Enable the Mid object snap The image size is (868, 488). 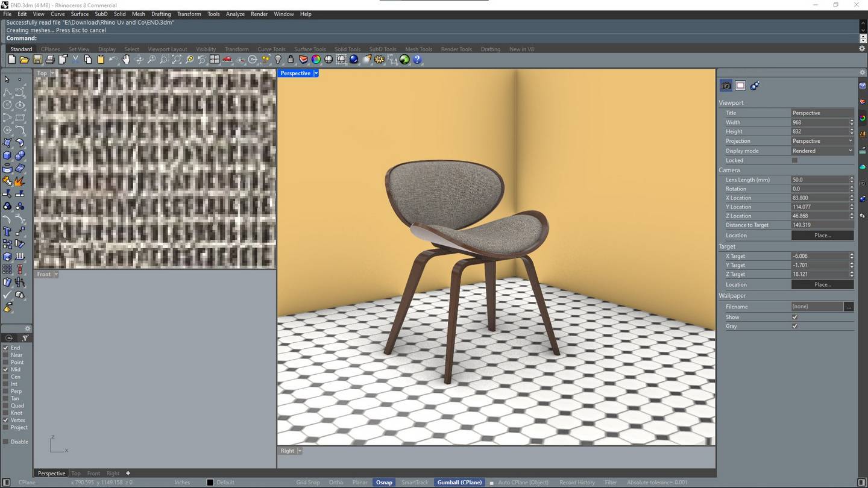pyautogui.click(x=7, y=369)
